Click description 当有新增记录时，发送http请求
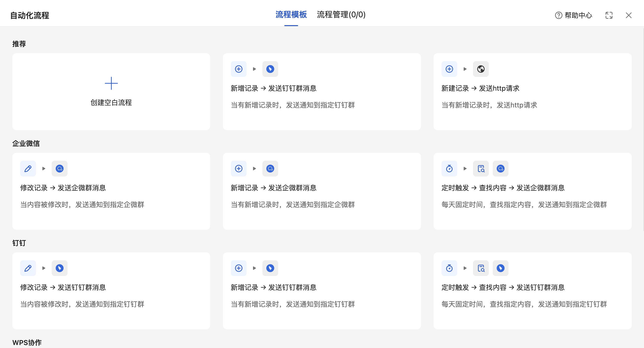This screenshot has width=644, height=348. (489, 105)
